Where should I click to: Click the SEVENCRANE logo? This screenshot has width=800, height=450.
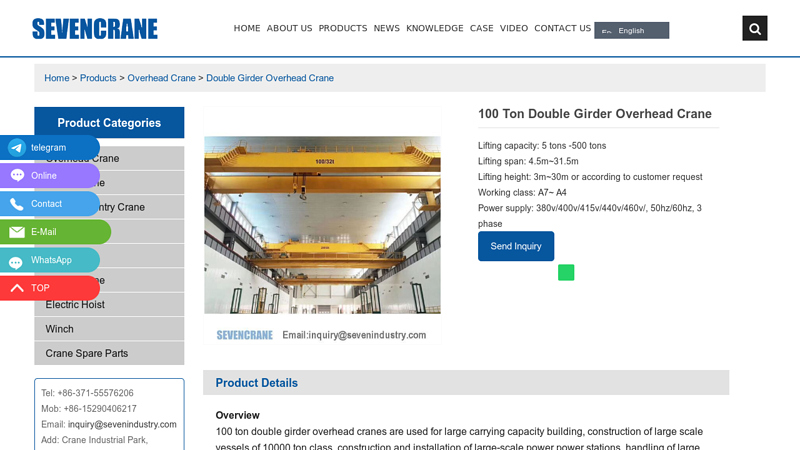point(95,29)
